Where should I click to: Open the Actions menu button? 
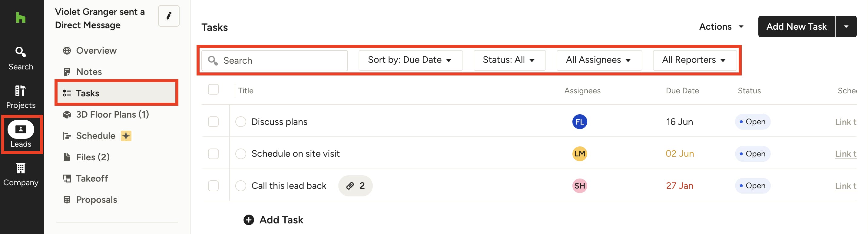[721, 27]
